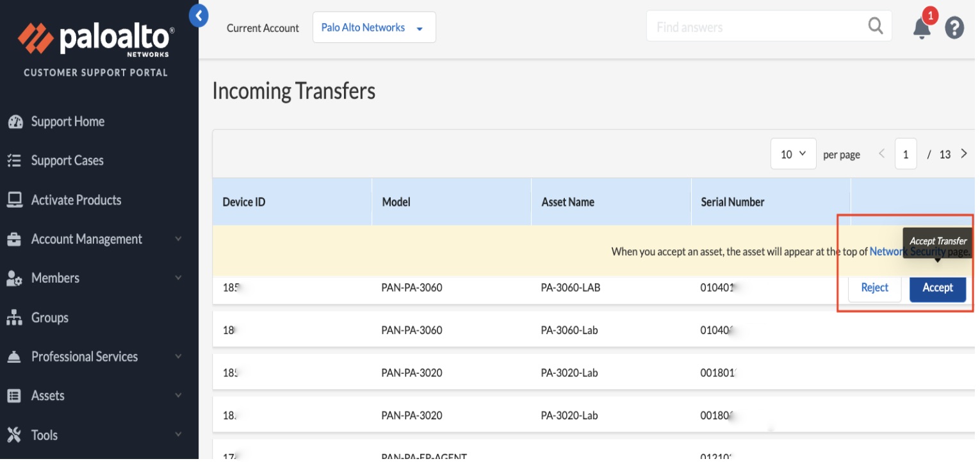Collapse the sidebar with the blue arrow
The width and height of the screenshot is (980, 468).
[199, 15]
